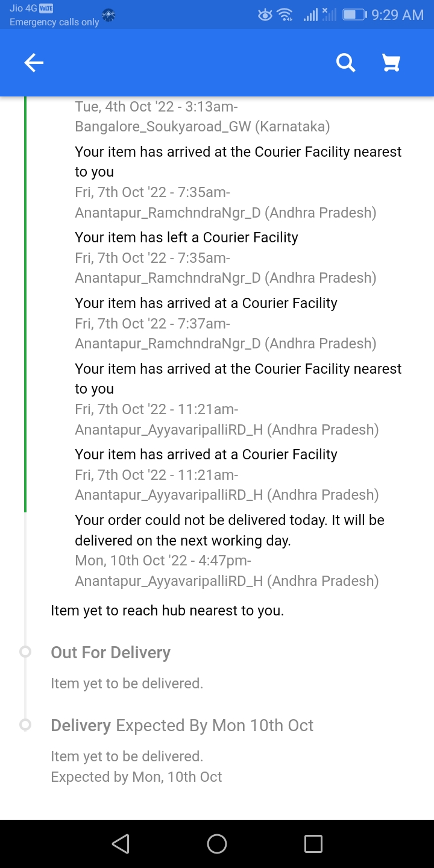Tap Item yet to reach hub text

coord(167,611)
